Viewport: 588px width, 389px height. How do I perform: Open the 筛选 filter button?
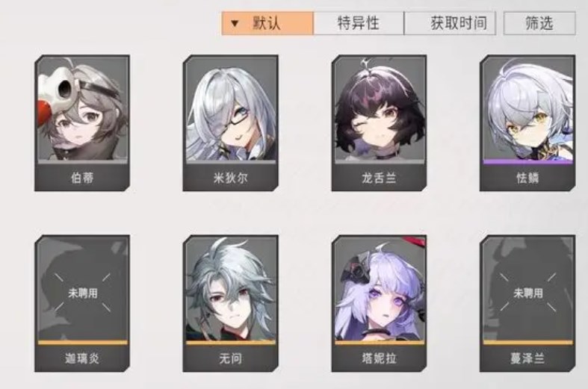coord(539,23)
